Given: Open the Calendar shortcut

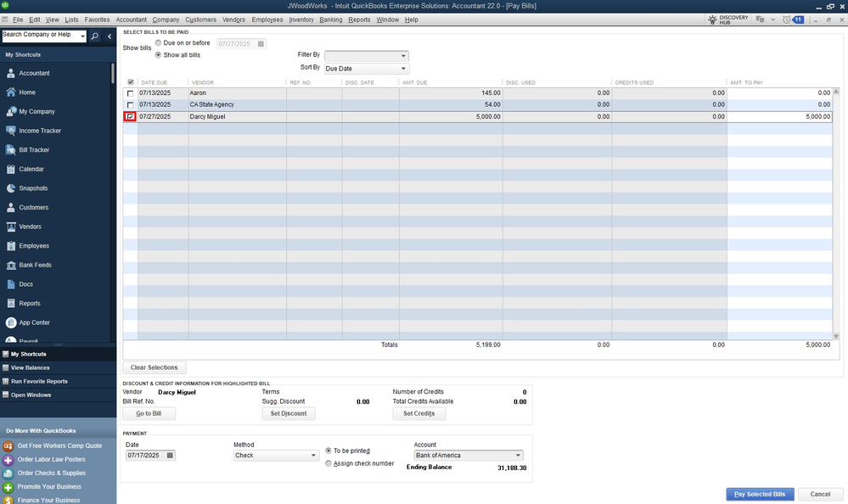Looking at the screenshot, I should coord(31,169).
